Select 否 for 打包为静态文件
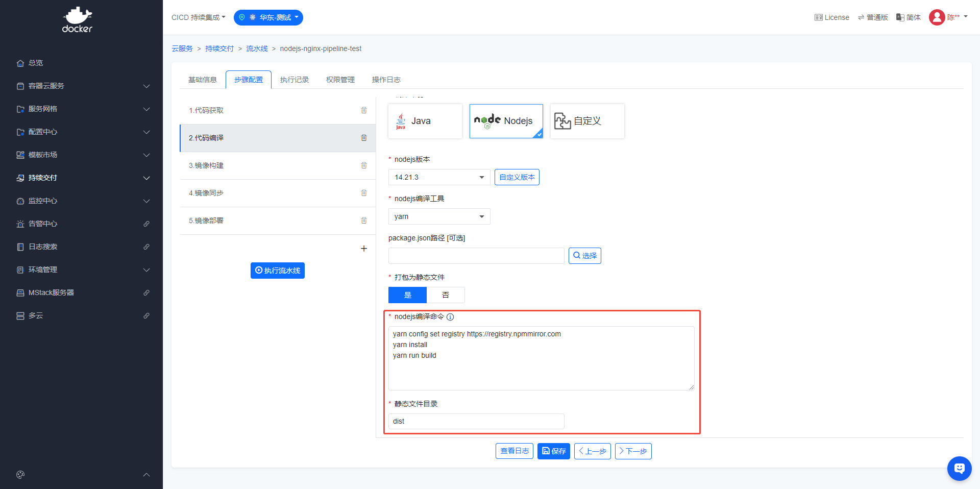 pyautogui.click(x=446, y=295)
